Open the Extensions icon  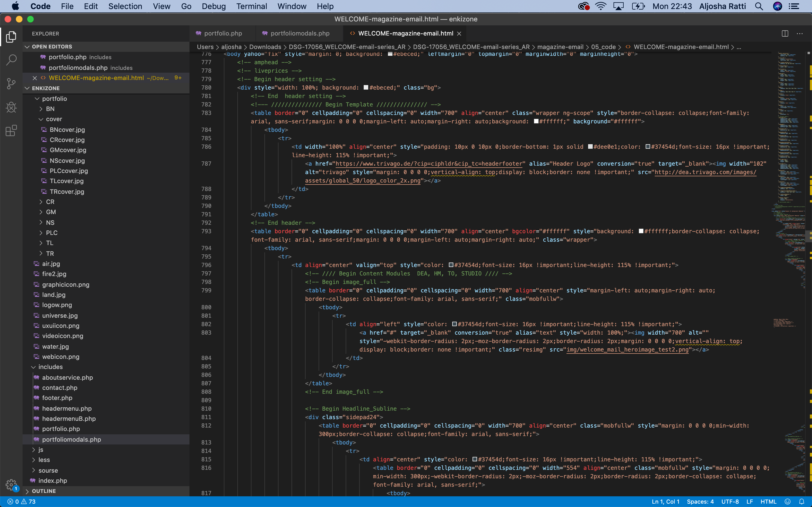11,131
